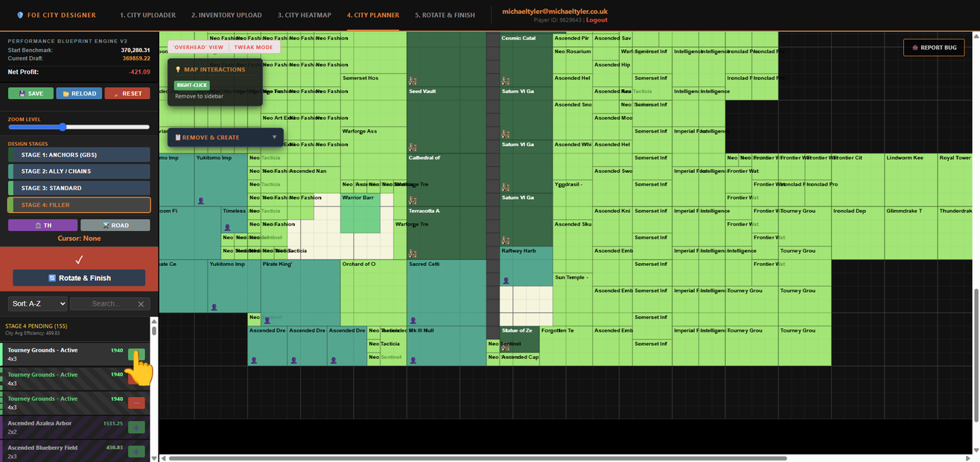Toggle Tweak Mode on the map

pyautogui.click(x=254, y=47)
